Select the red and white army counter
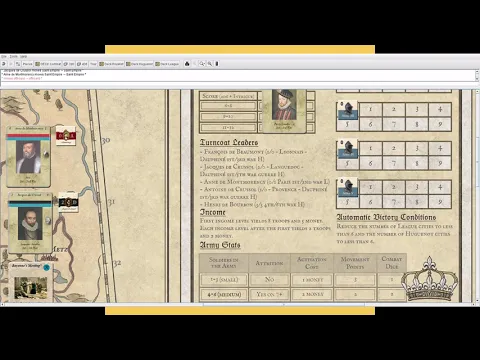Image resolution: width=480 pixels, height=360 pixels. click(66, 136)
